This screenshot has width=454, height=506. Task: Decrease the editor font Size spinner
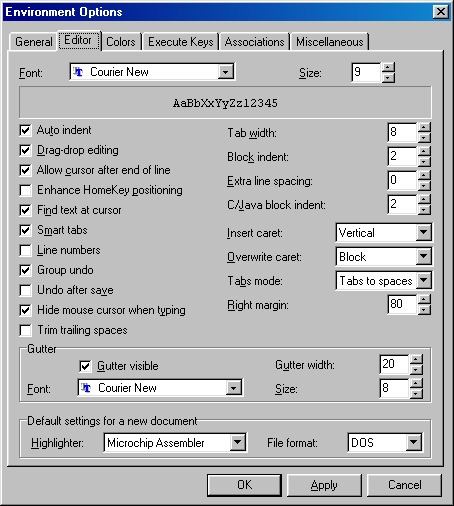[x=388, y=77]
